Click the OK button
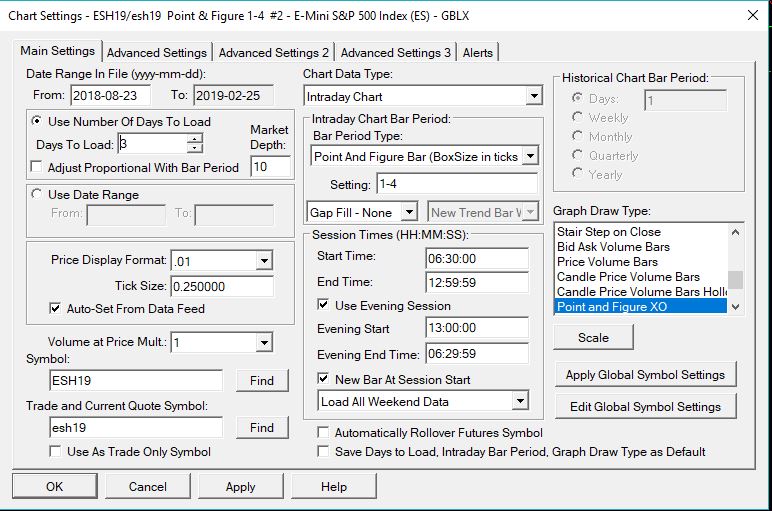 click(55, 486)
